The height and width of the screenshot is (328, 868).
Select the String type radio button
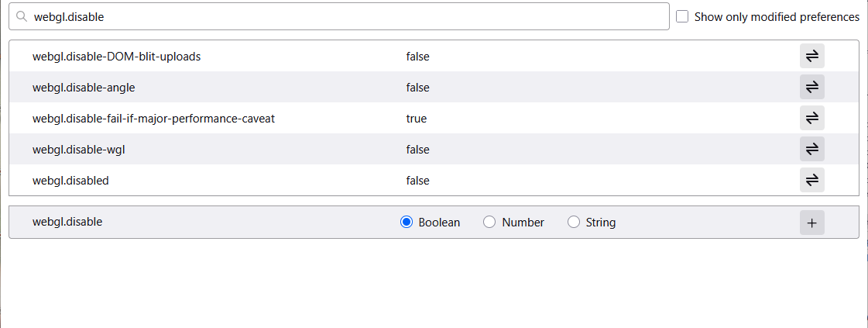574,223
